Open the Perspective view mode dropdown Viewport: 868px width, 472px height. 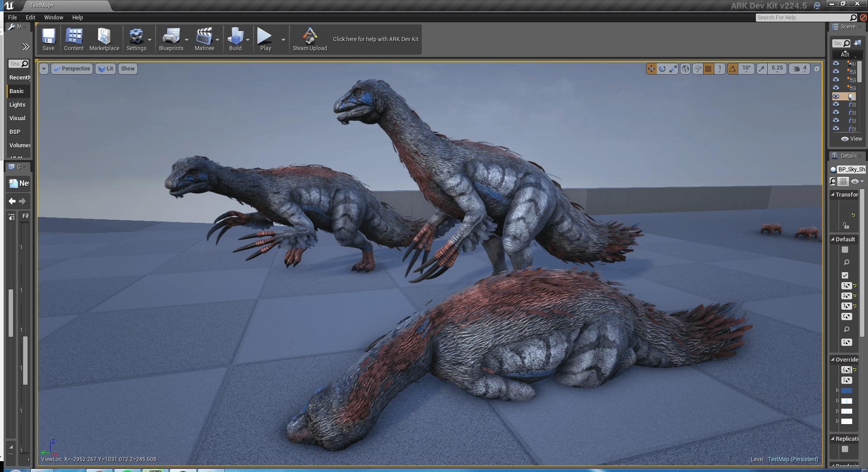point(72,69)
